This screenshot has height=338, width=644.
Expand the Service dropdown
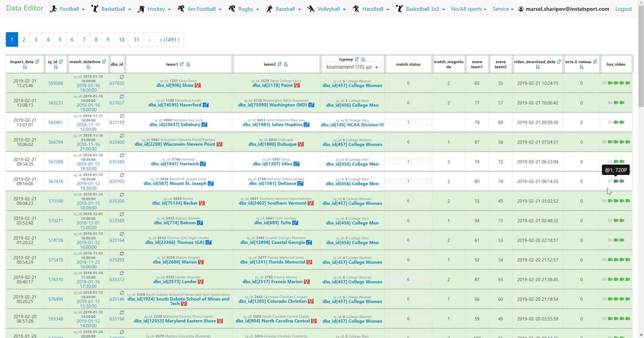pos(503,9)
